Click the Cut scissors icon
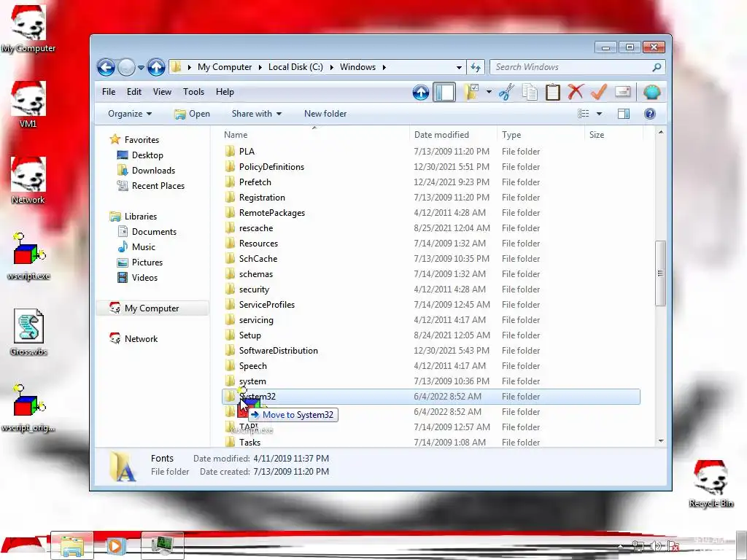The image size is (747, 560). coord(506,92)
